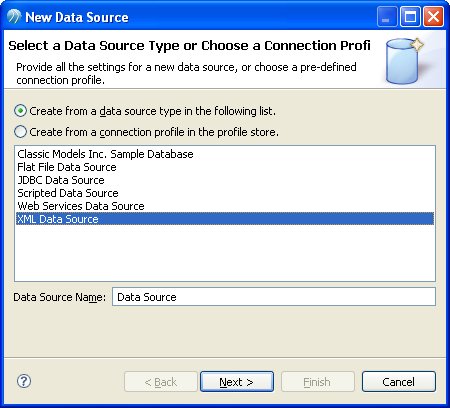Click the Finish button
The image size is (450, 408).
pyautogui.click(x=317, y=382)
